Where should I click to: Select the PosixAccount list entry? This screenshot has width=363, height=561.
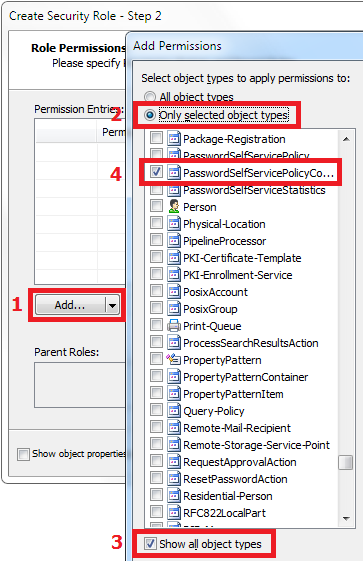[215, 292]
